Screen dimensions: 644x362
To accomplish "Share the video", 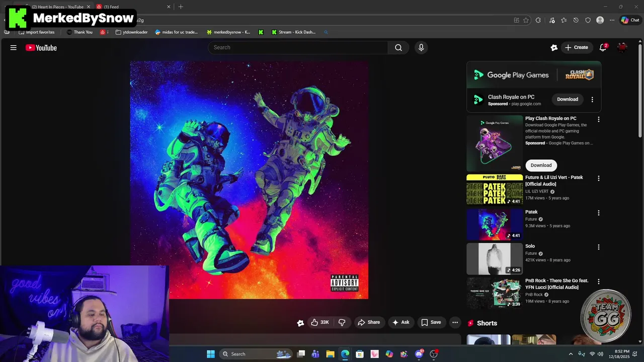I will point(369,322).
